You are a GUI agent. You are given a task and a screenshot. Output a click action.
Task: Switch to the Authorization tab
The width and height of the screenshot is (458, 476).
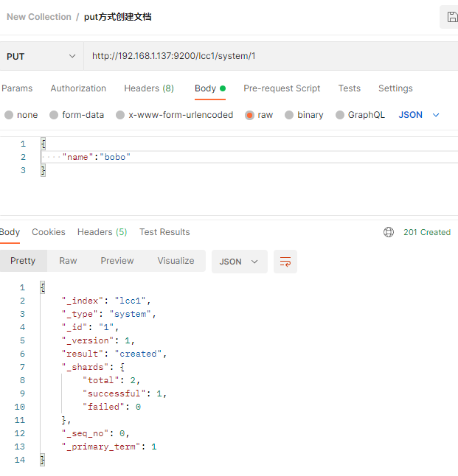click(78, 88)
